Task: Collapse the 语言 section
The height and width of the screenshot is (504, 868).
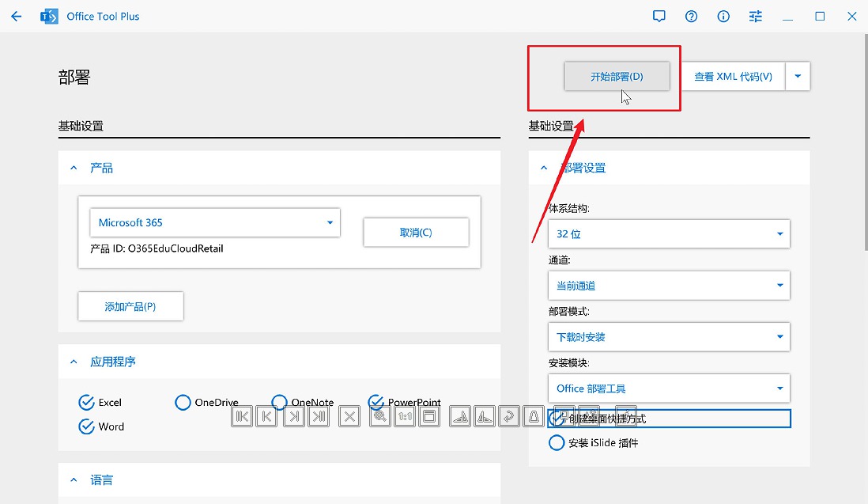Action: click(74, 479)
